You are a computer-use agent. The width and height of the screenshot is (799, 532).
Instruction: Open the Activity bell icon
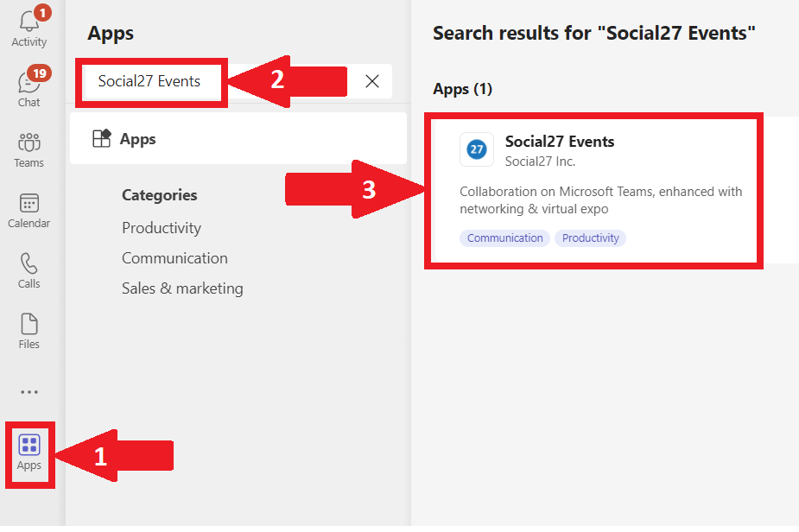click(29, 23)
